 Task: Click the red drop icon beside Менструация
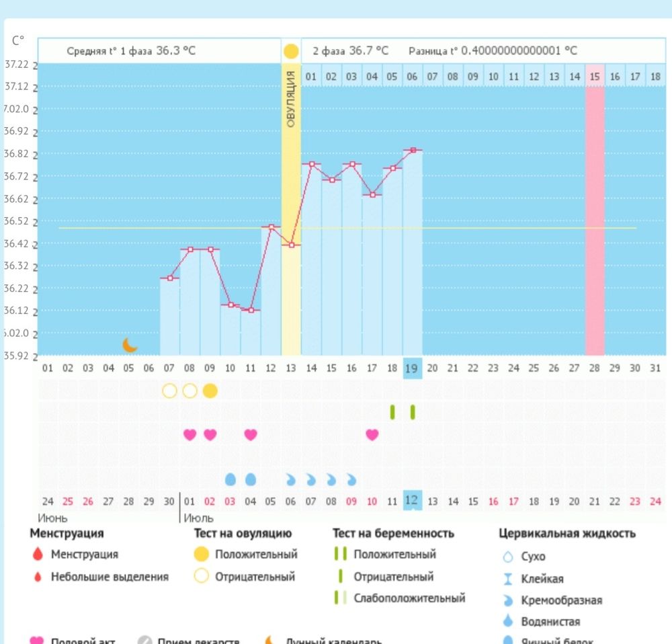(x=38, y=555)
